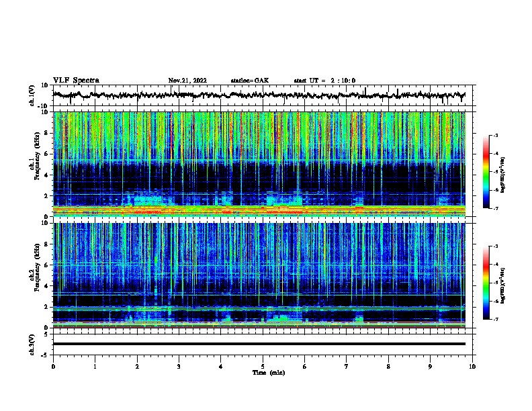Click the final time axis tick label "10"

coord(472,367)
